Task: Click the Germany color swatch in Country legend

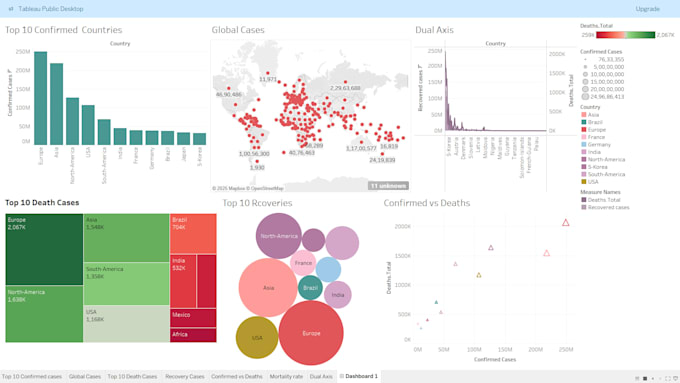Action: point(584,144)
